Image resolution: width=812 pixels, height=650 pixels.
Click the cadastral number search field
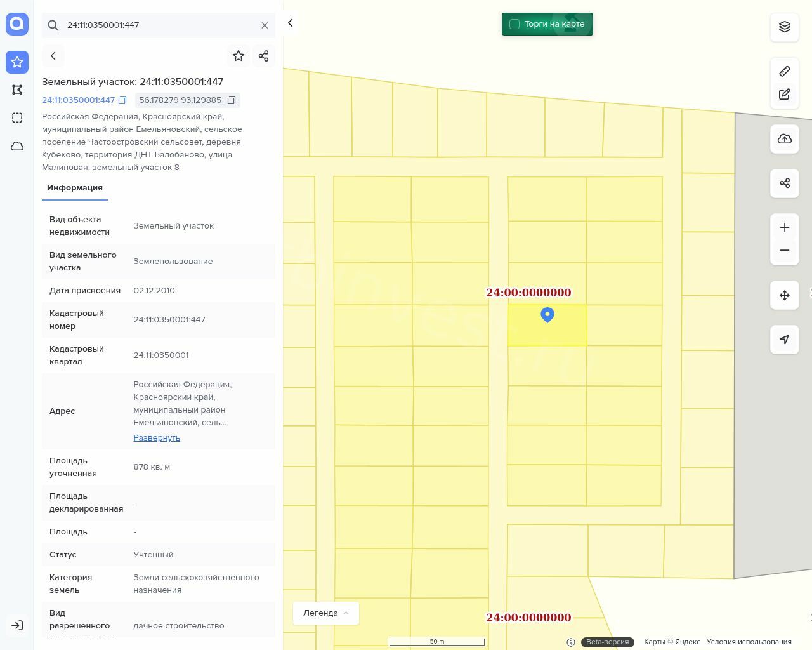click(159, 25)
